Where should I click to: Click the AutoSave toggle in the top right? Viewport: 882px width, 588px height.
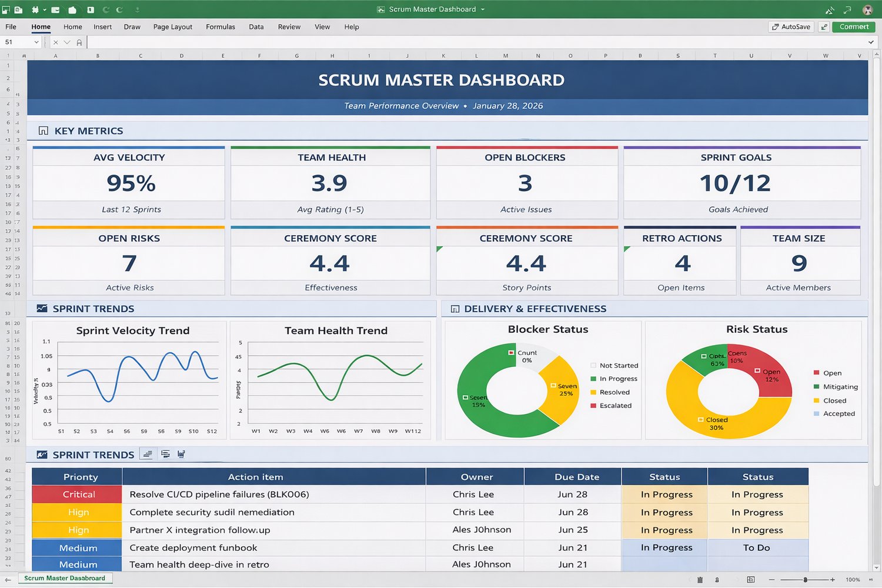pyautogui.click(x=790, y=26)
